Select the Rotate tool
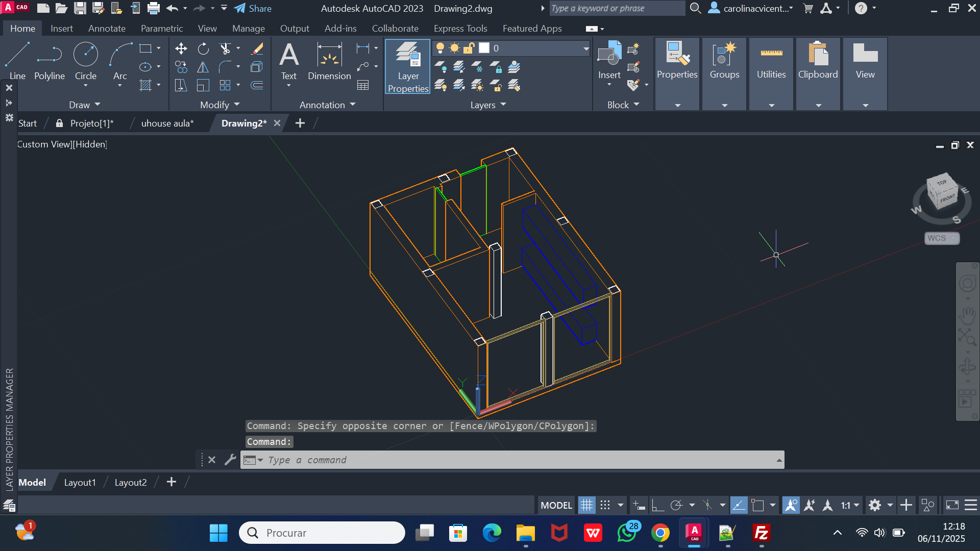 point(203,48)
